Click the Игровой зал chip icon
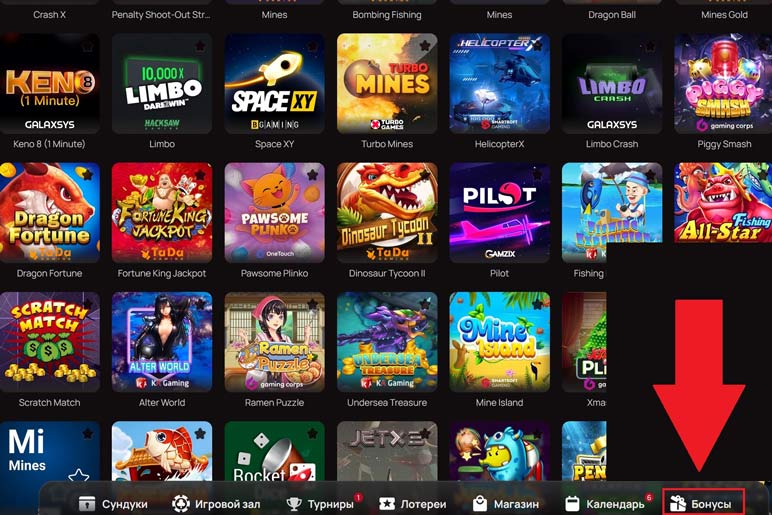 tap(181, 504)
